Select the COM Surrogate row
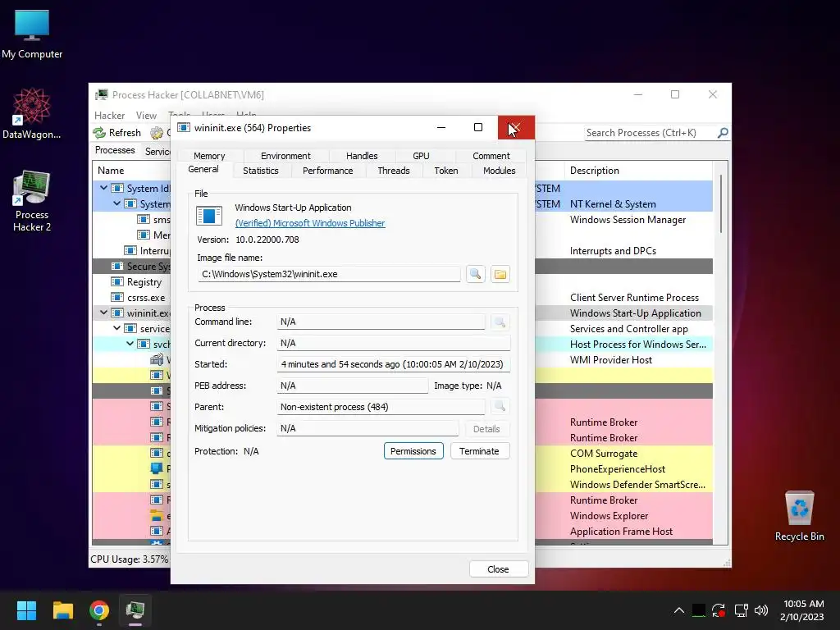The image size is (840, 630). point(603,454)
